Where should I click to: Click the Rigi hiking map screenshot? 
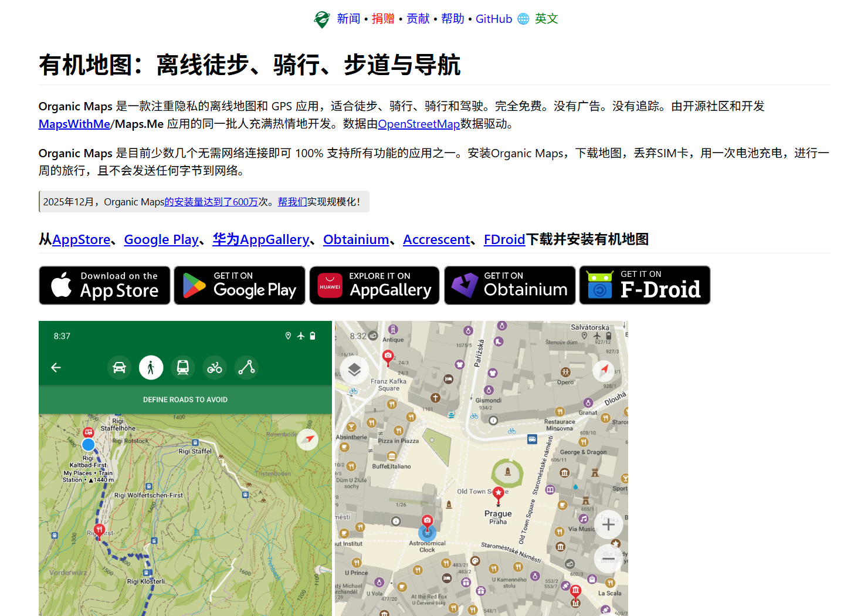click(x=185, y=468)
